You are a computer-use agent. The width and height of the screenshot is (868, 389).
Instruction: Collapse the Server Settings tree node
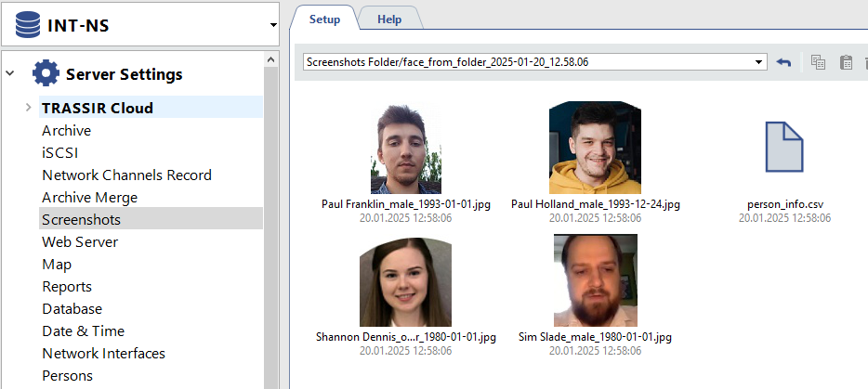(10, 73)
